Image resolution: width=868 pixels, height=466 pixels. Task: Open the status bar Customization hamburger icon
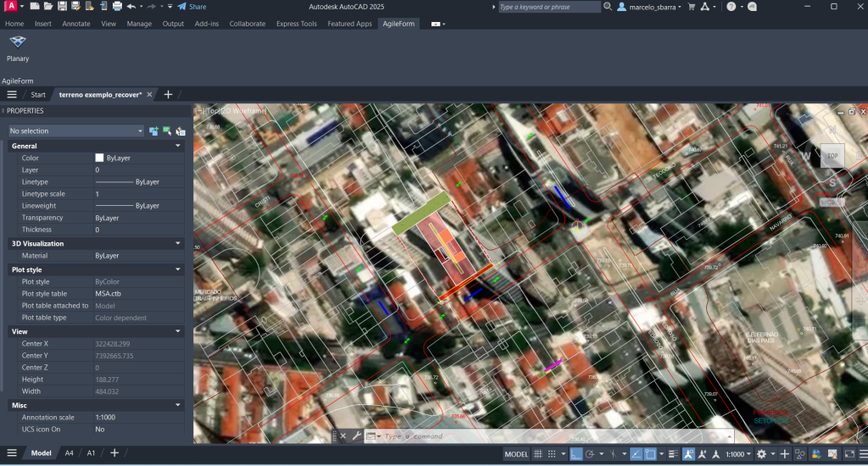pos(862,454)
